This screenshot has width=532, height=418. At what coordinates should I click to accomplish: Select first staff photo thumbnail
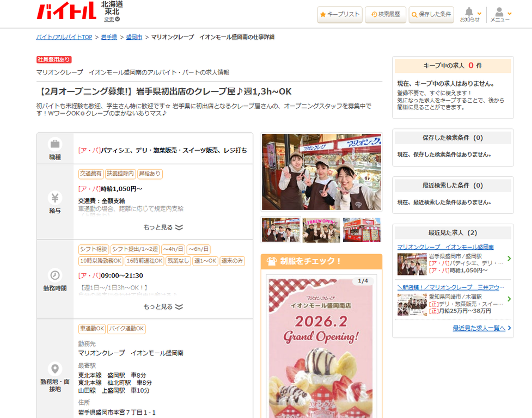click(281, 230)
